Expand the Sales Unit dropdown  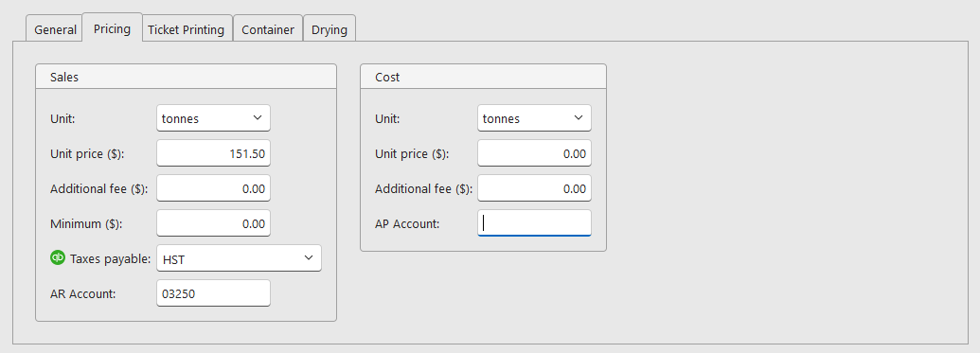[x=213, y=118]
